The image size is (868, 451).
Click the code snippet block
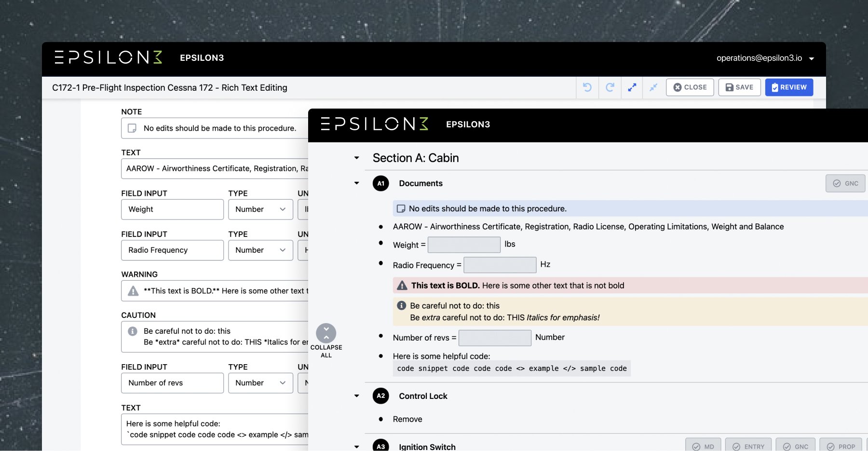coord(512,369)
